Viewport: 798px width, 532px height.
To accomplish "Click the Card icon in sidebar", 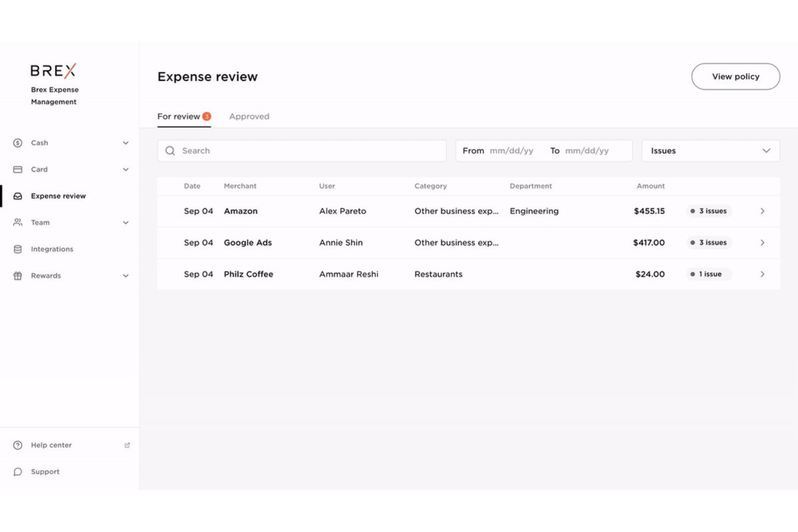I will (18, 169).
